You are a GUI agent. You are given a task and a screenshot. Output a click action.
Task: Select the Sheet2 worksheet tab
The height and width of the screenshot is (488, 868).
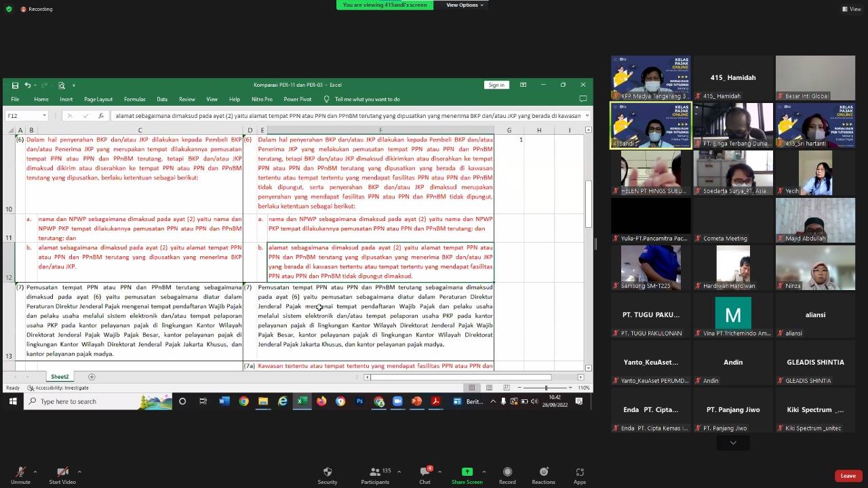pyautogui.click(x=60, y=377)
